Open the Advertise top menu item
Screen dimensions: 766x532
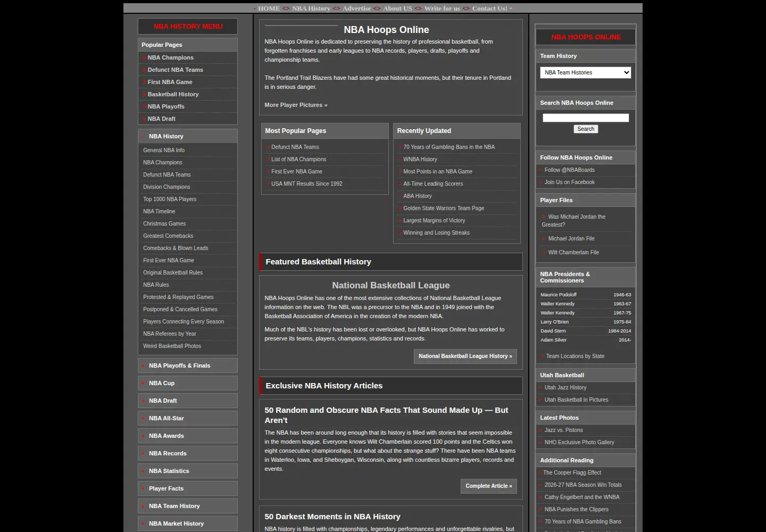click(x=356, y=9)
